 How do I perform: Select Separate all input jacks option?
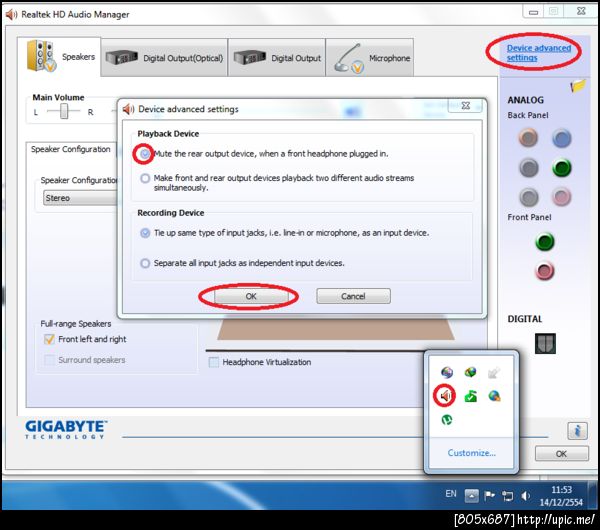point(145,263)
